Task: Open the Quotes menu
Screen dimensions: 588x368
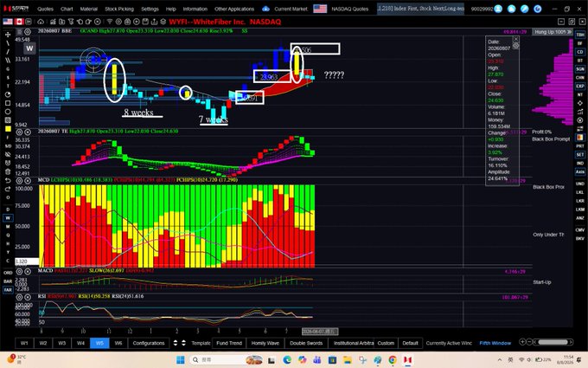Action: 45,9
